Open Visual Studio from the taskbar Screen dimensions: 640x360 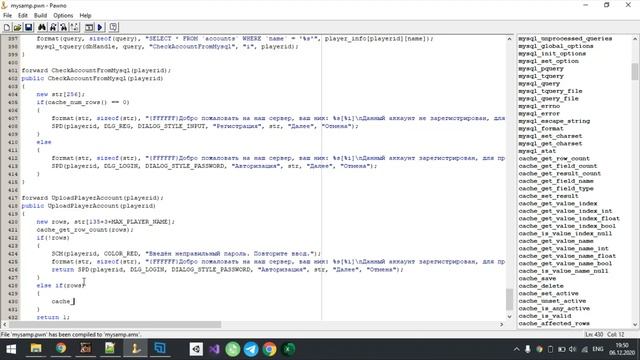(x=214, y=349)
